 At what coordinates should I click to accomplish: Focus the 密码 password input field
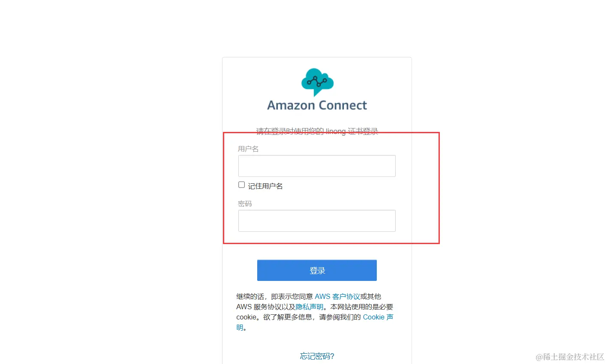click(x=317, y=221)
